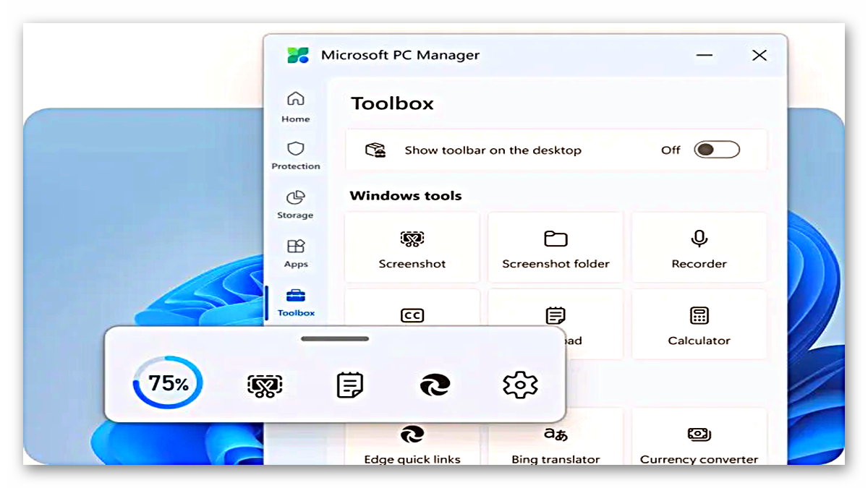Click the 75% boost circle on toolbar
868x488 pixels.
pos(168,383)
